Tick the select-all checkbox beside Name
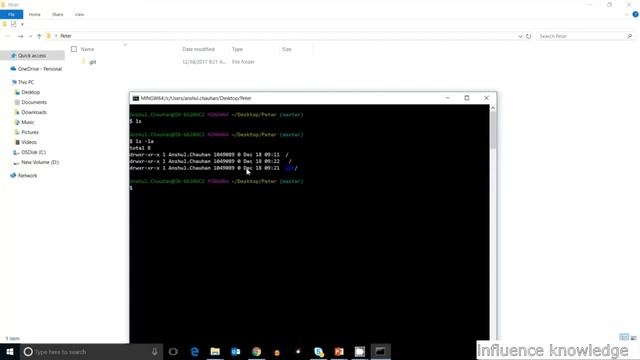640x360 pixels. point(74,49)
